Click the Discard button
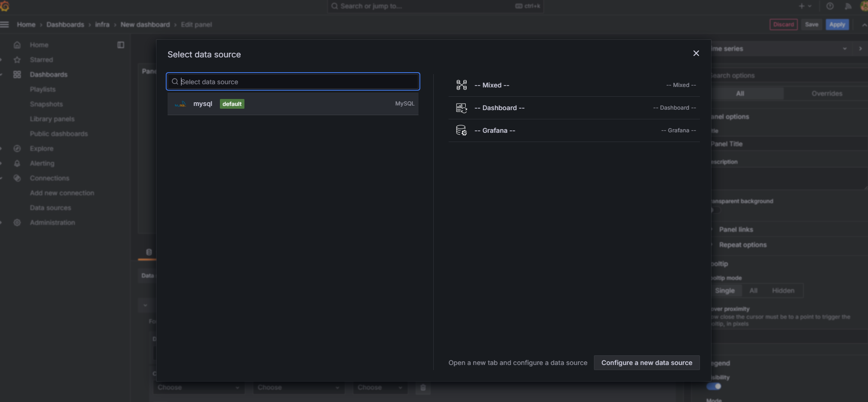868x402 pixels. pos(783,25)
